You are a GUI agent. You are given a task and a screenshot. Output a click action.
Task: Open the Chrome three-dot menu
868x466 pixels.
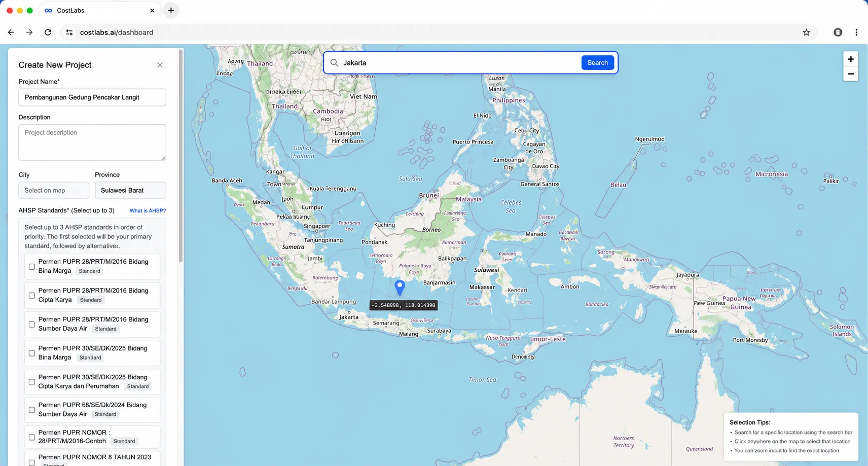click(856, 32)
